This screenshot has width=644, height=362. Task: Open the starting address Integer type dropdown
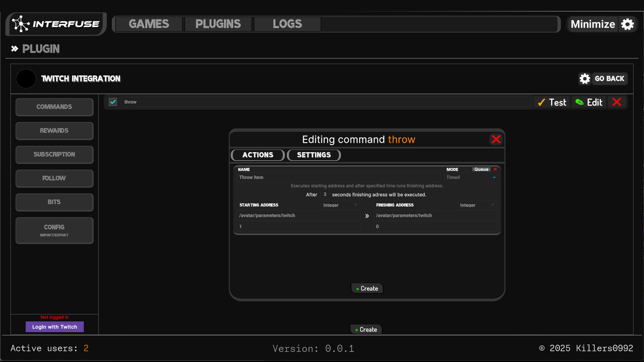point(340,205)
